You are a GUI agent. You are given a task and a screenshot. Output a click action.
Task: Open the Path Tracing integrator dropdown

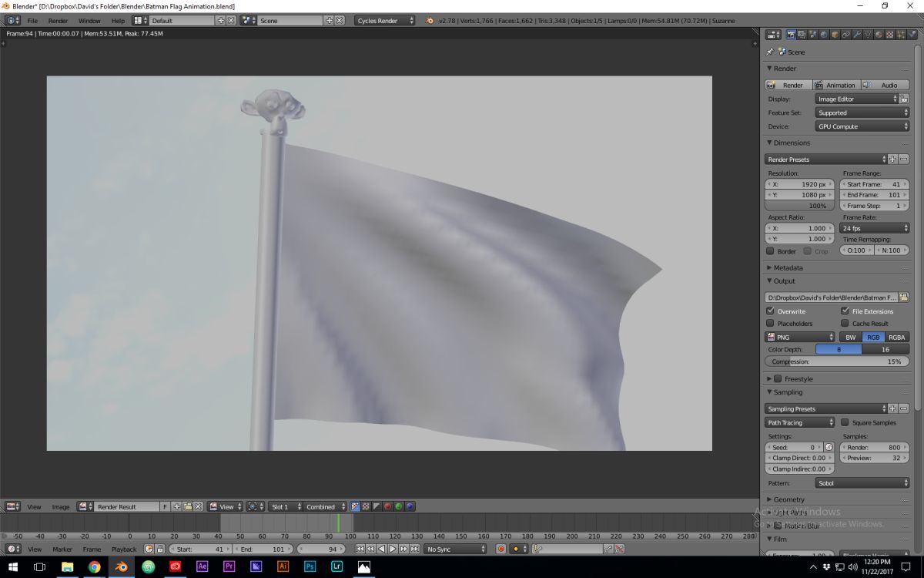click(800, 422)
